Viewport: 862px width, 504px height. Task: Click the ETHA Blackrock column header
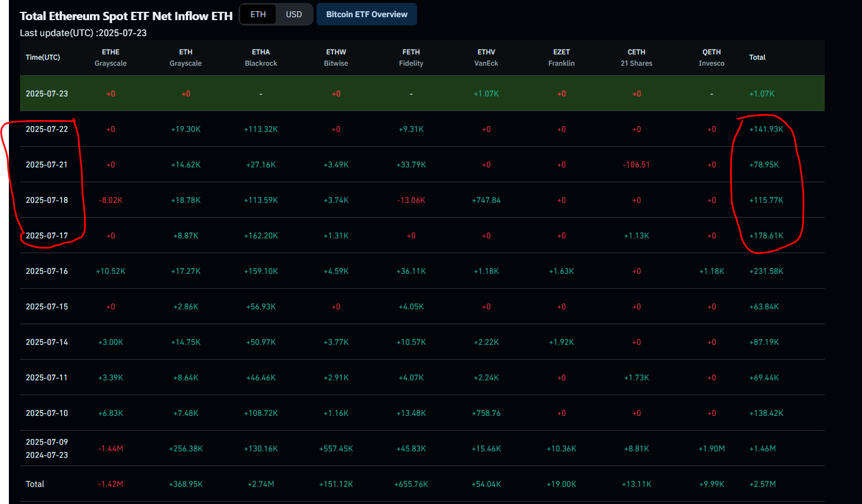[261, 57]
